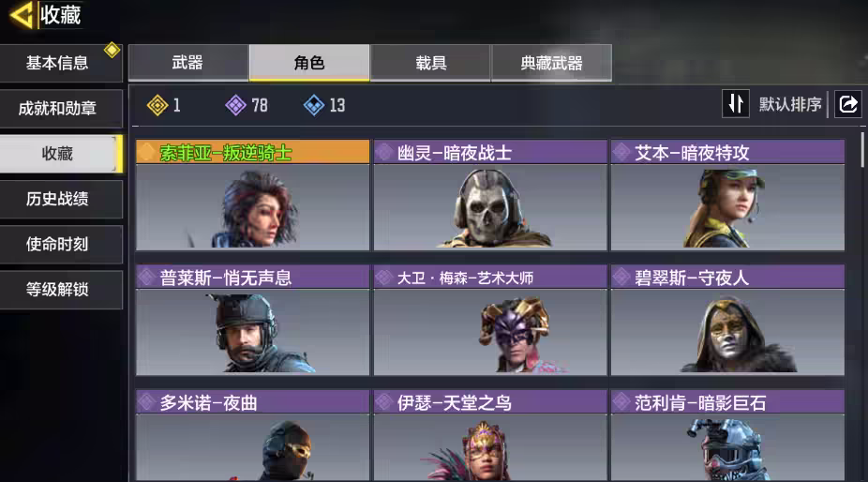Click the sort order arrows icon

pos(736,103)
